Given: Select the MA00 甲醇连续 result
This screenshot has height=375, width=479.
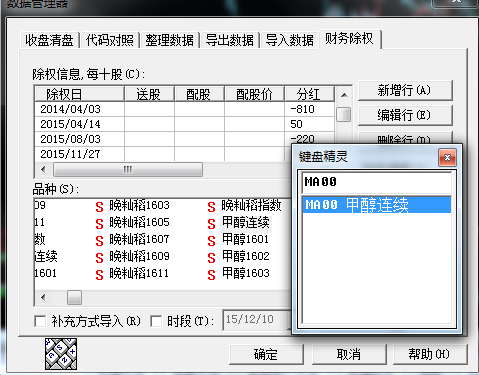Looking at the screenshot, I should point(377,205).
